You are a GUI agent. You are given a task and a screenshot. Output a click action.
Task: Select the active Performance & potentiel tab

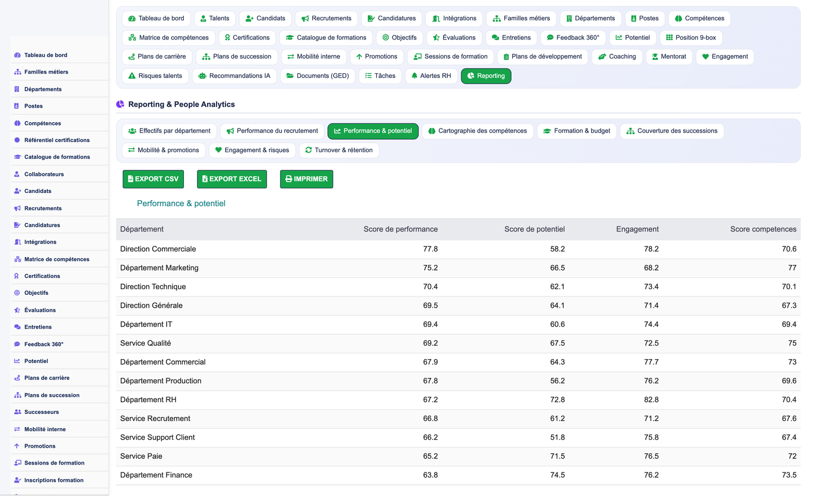point(373,131)
